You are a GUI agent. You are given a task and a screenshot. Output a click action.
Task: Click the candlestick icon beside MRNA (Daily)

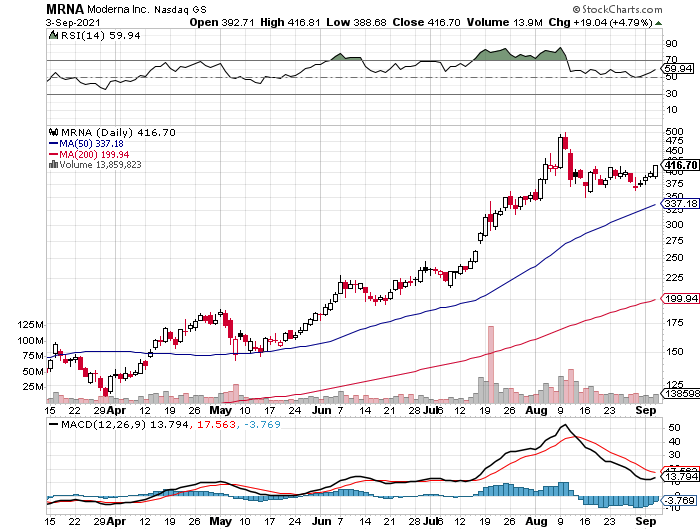(x=54, y=132)
